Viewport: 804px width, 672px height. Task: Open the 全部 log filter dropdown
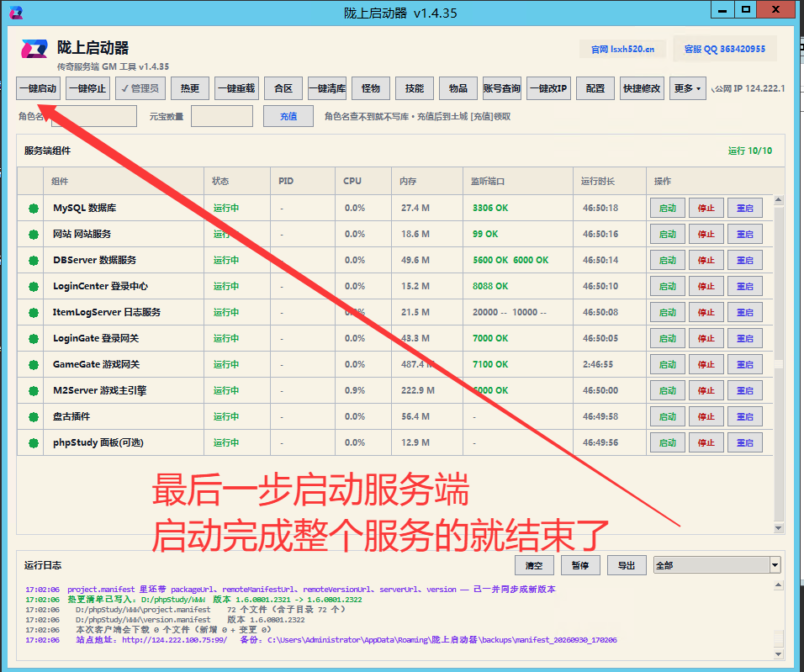717,565
